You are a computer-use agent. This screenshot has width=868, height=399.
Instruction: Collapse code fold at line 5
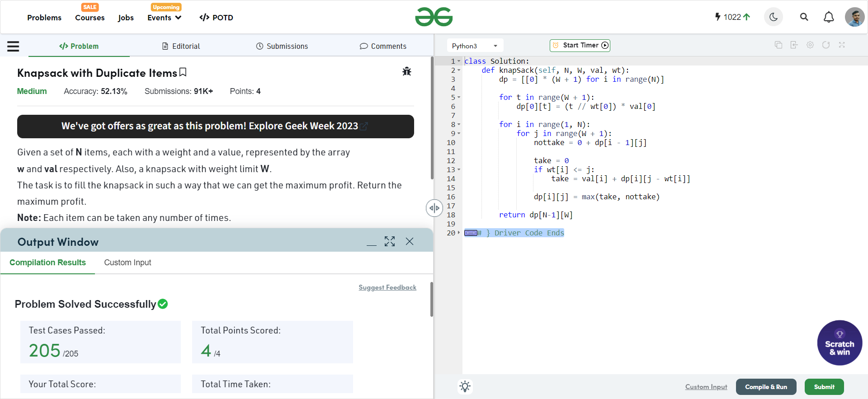click(459, 97)
